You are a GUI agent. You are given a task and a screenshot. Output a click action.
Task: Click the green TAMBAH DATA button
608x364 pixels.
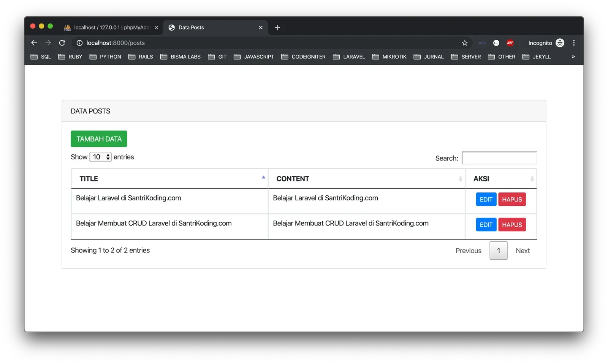[99, 139]
